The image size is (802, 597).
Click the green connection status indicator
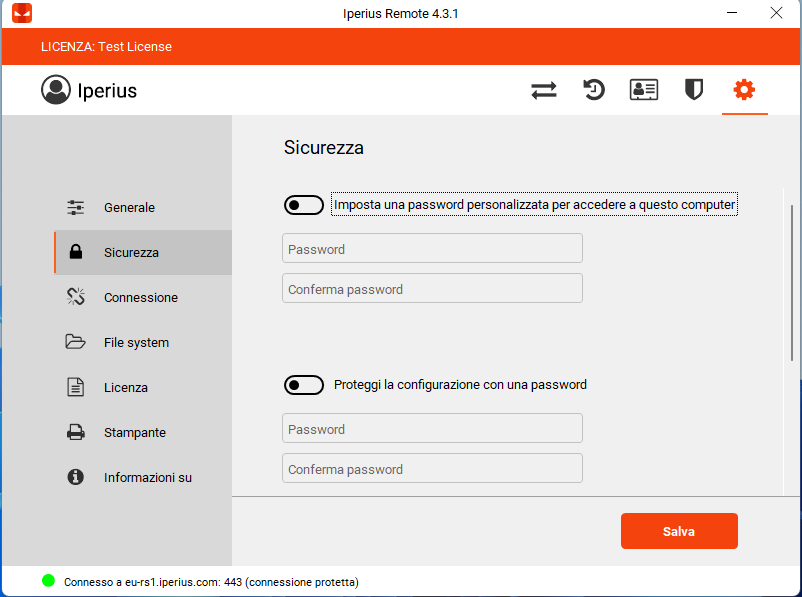[48, 581]
